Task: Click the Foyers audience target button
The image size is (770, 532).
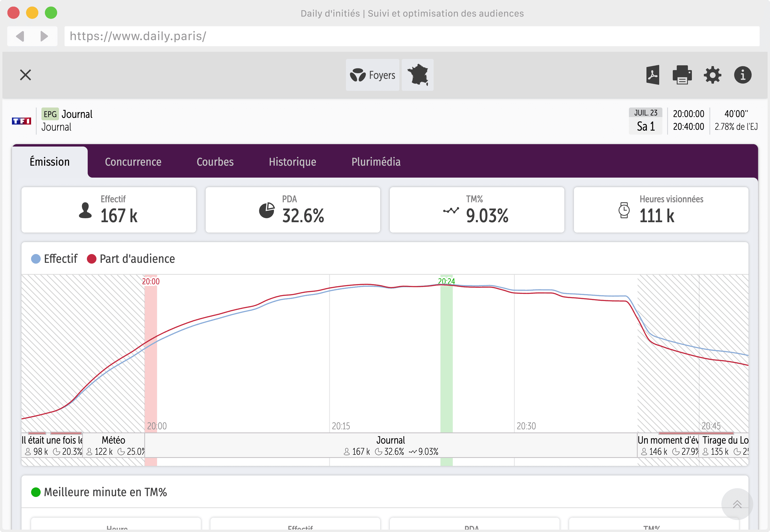Action: pos(372,75)
